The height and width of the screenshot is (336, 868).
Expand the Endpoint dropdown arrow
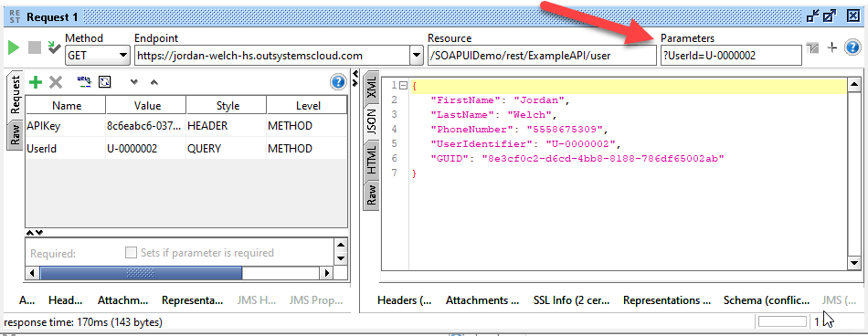pos(417,56)
